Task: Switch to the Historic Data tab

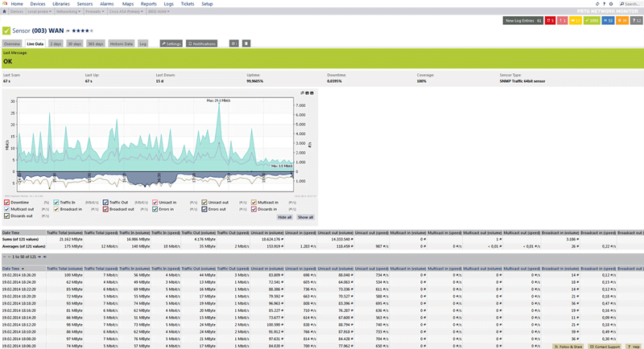Action: pos(121,43)
